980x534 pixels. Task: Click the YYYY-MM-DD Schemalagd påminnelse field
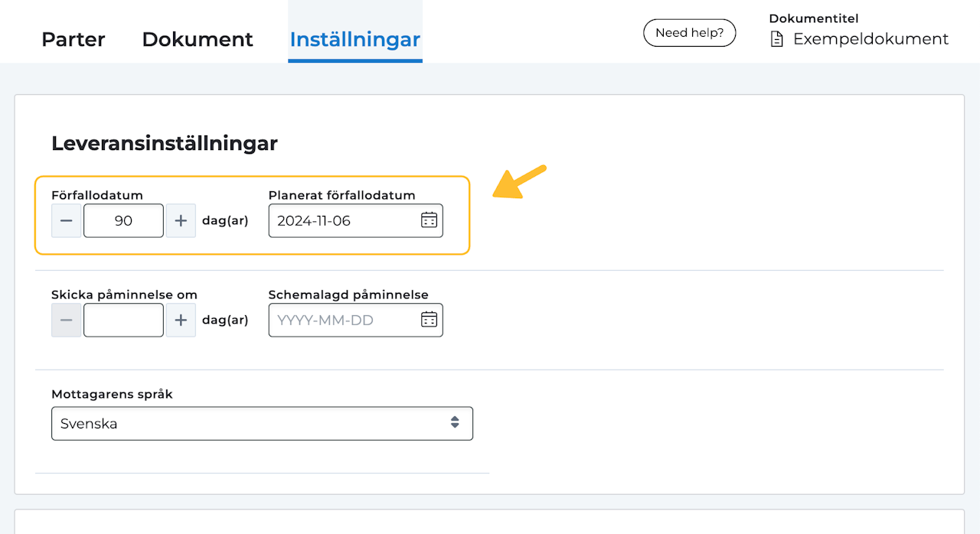[345, 321]
